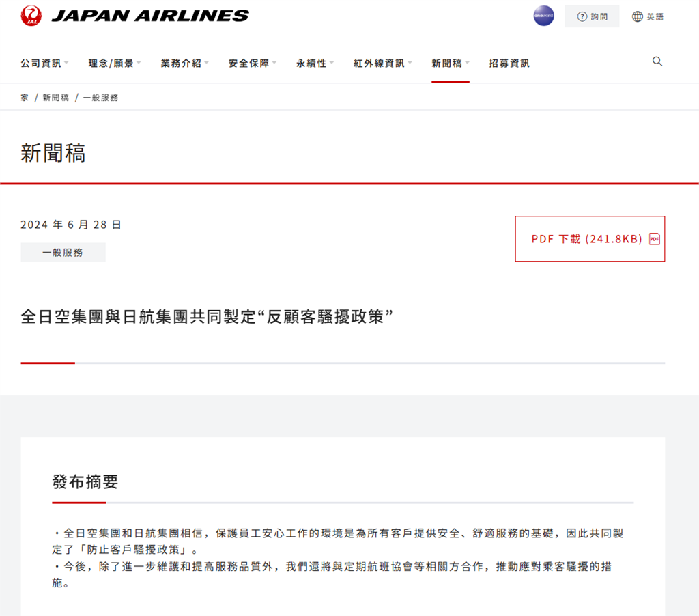Viewport: 699px width, 616px height.
Task: Click the globe language icon
Action: 638,16
